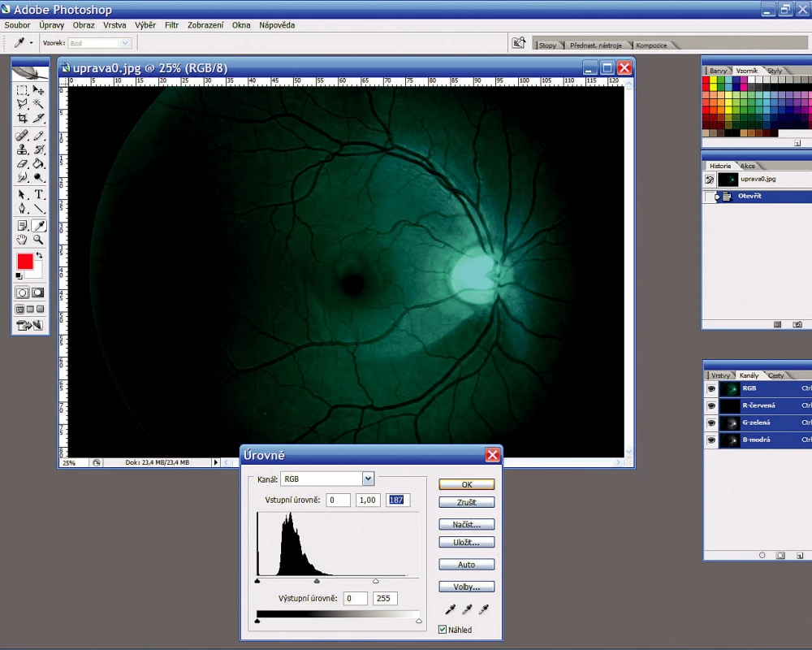Click the midtone gamma input slider
The image size is (812, 650).
click(317, 581)
